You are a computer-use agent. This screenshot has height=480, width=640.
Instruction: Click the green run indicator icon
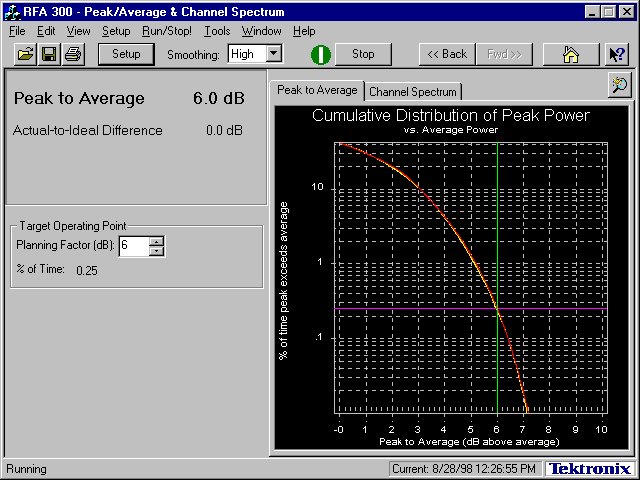pyautogui.click(x=321, y=54)
